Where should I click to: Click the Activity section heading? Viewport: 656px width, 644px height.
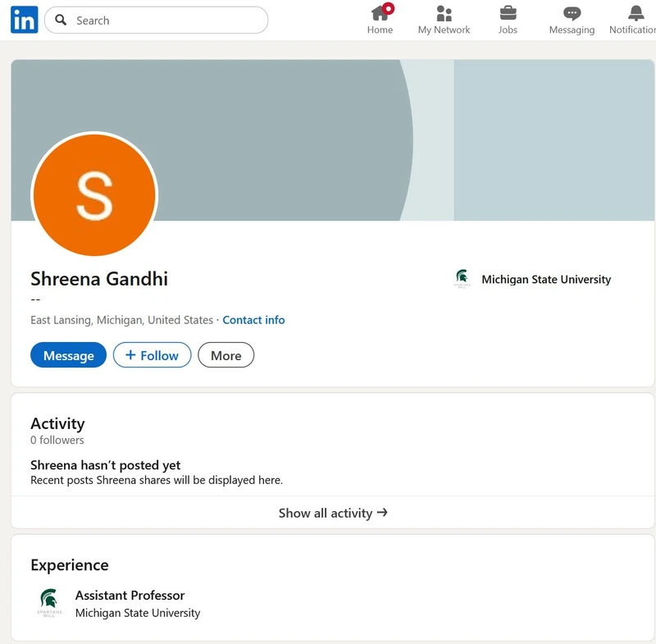[57, 423]
